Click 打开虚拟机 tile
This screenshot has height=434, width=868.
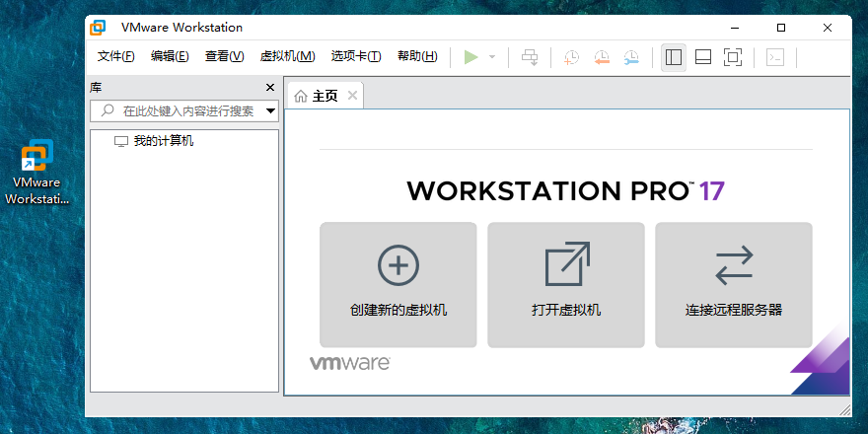click(566, 285)
